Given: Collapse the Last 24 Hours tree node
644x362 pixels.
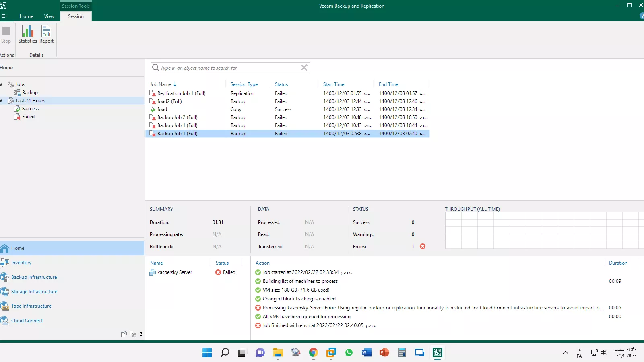Looking at the screenshot, I should [x=1, y=101].
